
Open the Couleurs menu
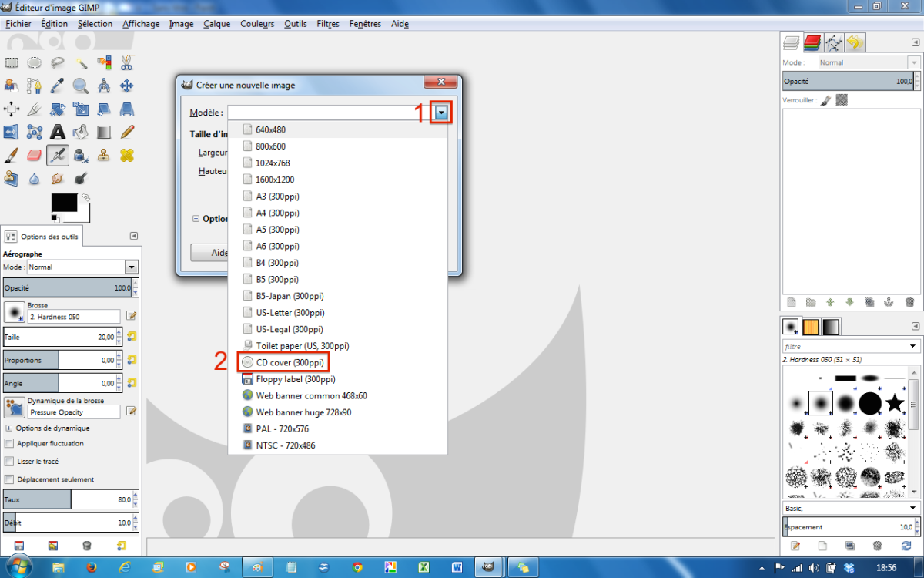click(x=257, y=24)
